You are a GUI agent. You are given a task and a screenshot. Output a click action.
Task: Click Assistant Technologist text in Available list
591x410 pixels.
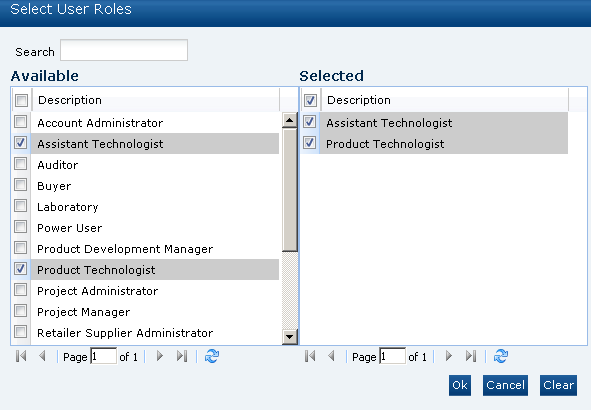(x=100, y=144)
